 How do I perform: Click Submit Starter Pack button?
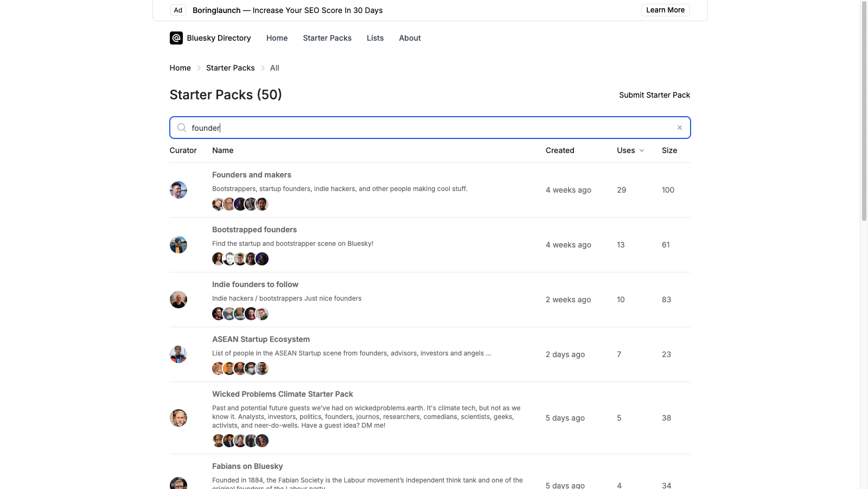click(x=654, y=95)
